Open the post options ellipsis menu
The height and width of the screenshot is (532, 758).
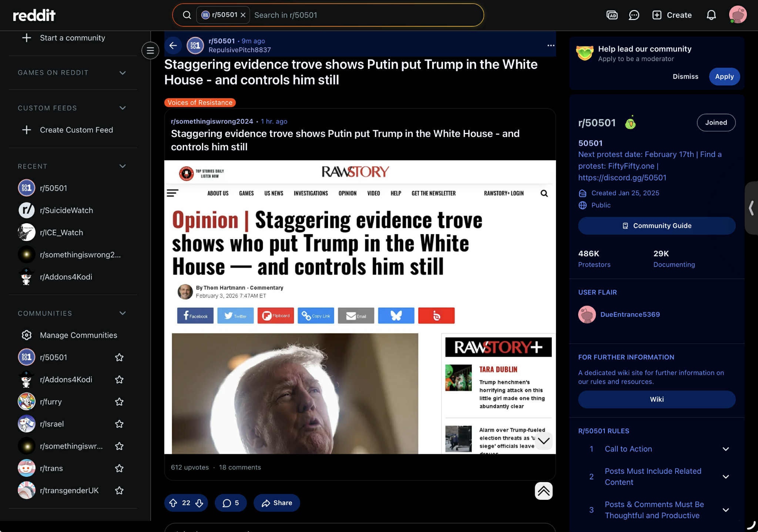point(550,46)
